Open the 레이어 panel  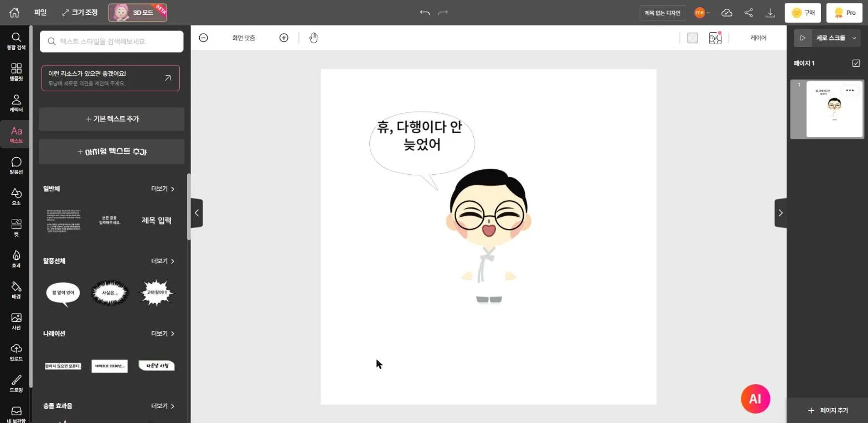[758, 38]
